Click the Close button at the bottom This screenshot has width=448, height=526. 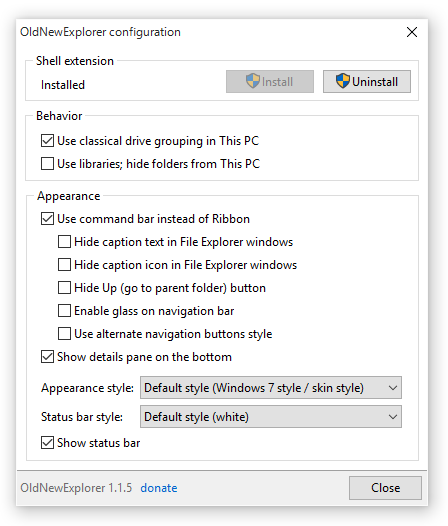(385, 488)
